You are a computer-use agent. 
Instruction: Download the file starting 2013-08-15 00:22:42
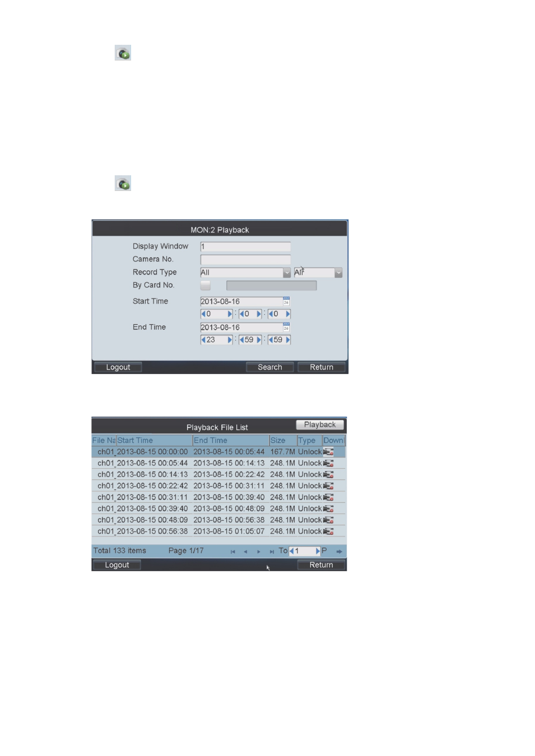328,486
